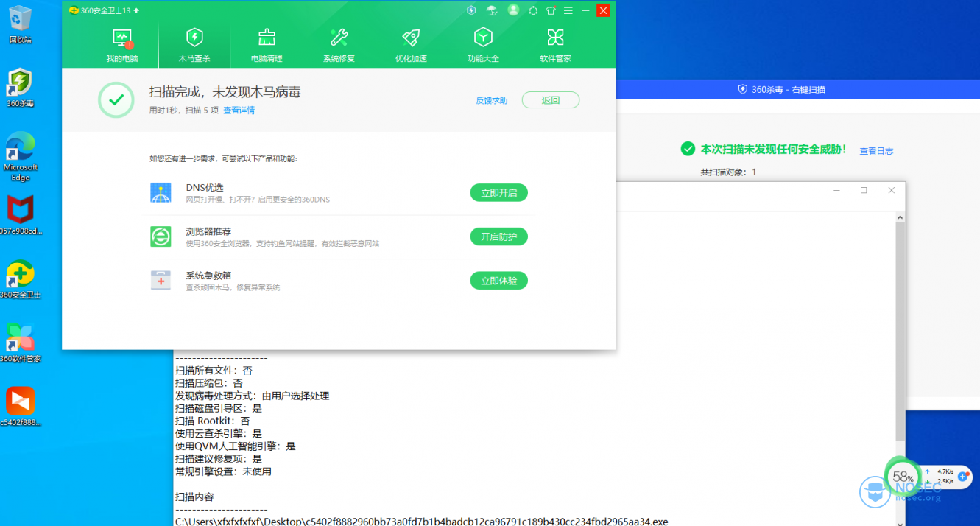Maximize the log text window
980x526 pixels.
point(864,191)
